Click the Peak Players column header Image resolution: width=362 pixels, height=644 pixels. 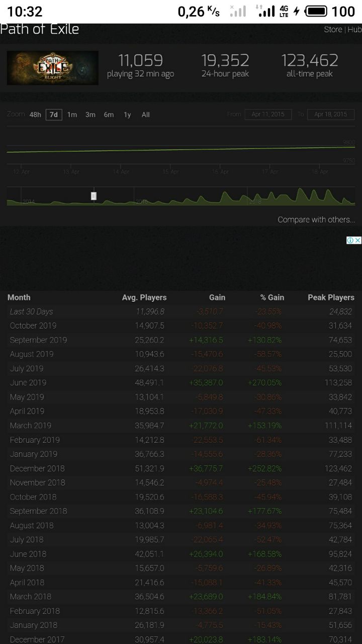[x=331, y=297]
